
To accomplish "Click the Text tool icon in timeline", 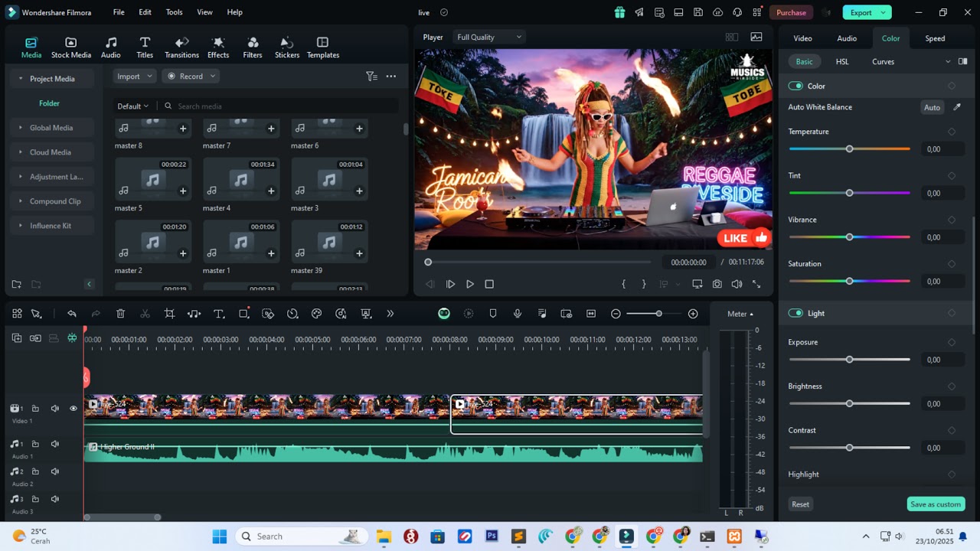I will point(218,314).
